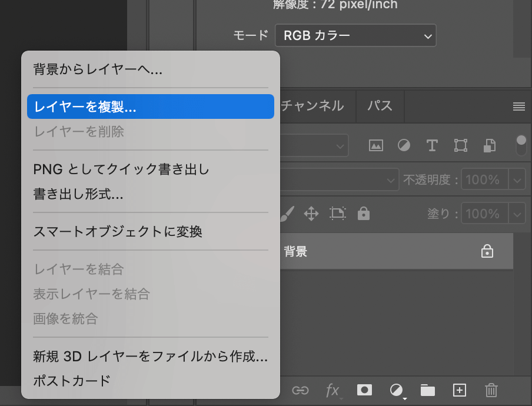Click the 不透明度 100% value field
The height and width of the screenshot is (406, 532).
(x=484, y=179)
